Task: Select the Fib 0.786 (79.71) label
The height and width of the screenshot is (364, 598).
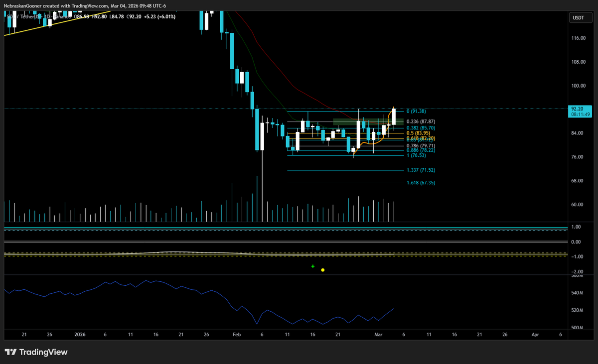Action: (422, 146)
